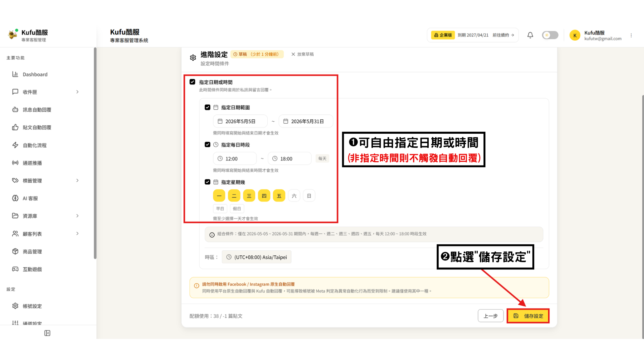644x362 pixels.
Task: Click the 訊息自動回覆 robot icon
Action: [x=15, y=110]
